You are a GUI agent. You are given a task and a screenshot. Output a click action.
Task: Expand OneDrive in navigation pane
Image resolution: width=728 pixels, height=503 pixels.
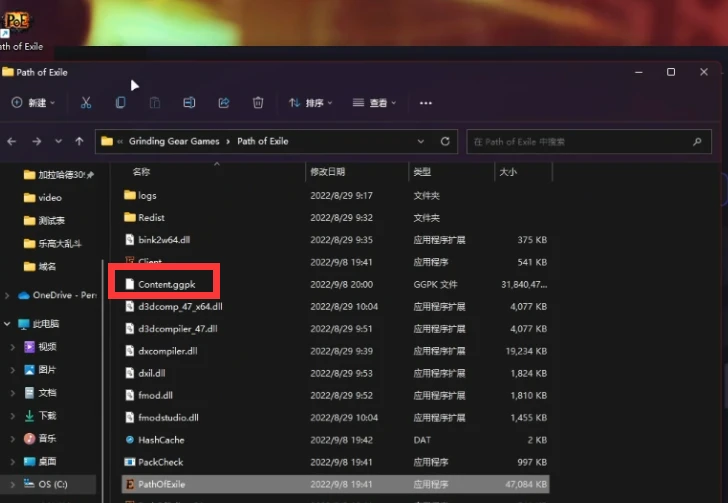[x=7, y=295]
